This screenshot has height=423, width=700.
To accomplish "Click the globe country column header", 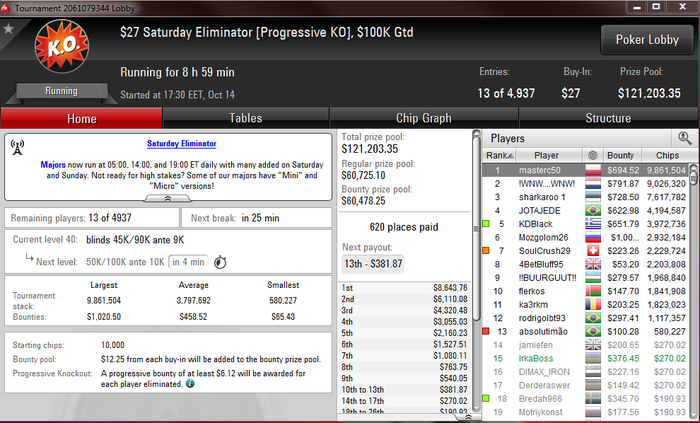I will pyautogui.click(x=592, y=155).
